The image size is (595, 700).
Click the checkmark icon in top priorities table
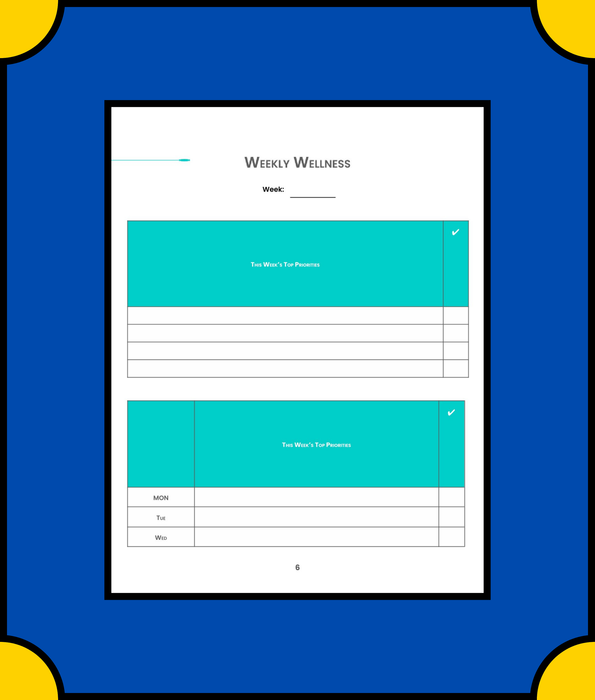tap(455, 231)
